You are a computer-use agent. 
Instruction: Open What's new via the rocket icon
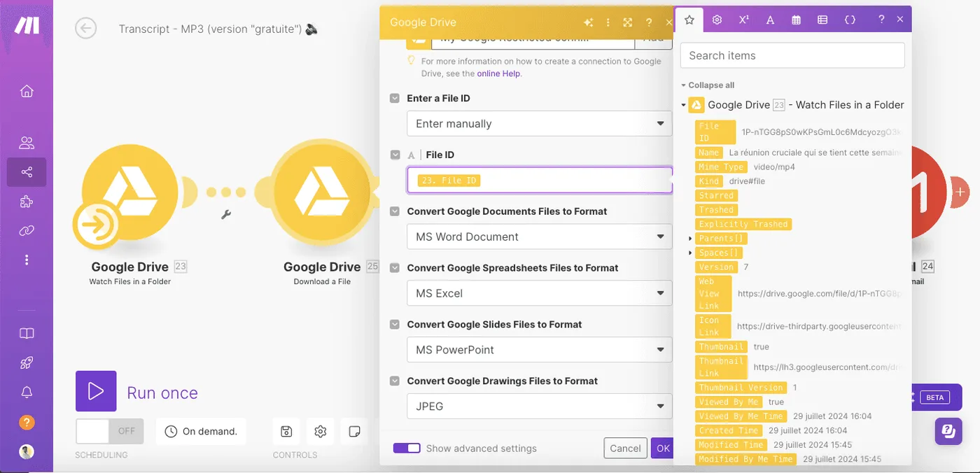[27, 362]
